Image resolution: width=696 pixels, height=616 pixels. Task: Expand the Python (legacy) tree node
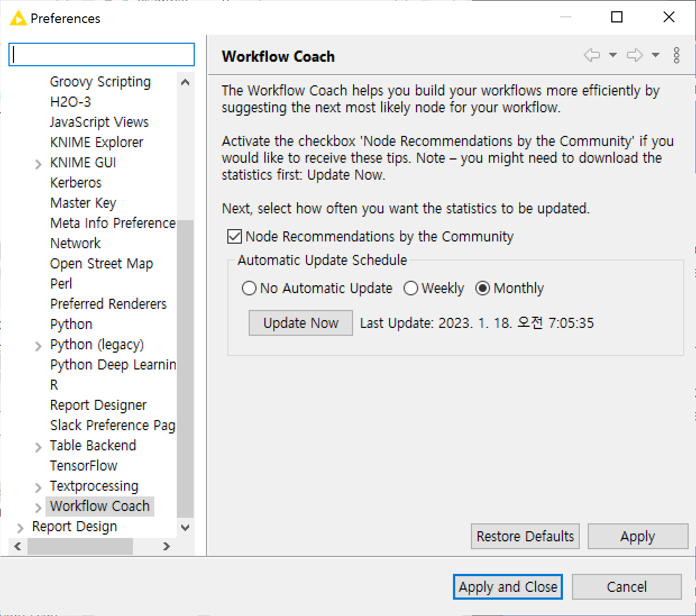click(x=38, y=346)
